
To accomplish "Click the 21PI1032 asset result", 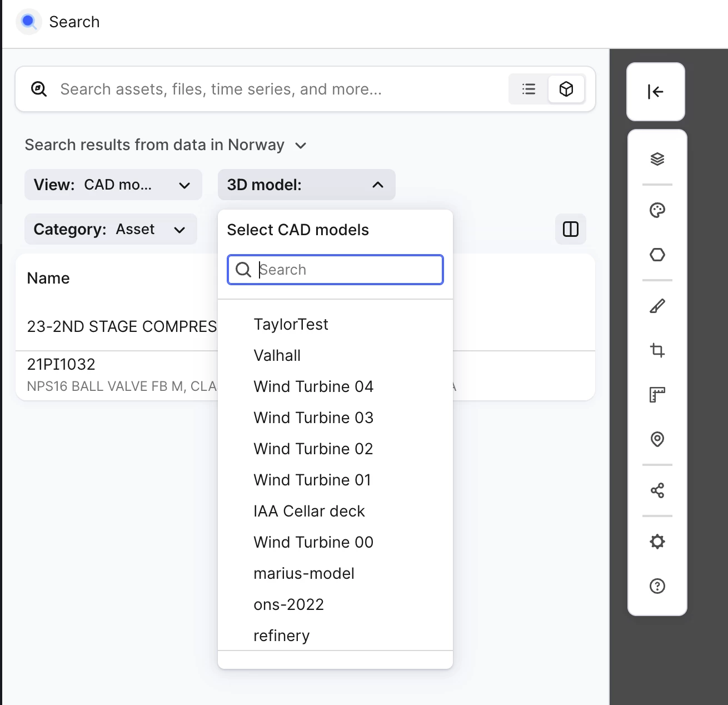I will [61, 365].
